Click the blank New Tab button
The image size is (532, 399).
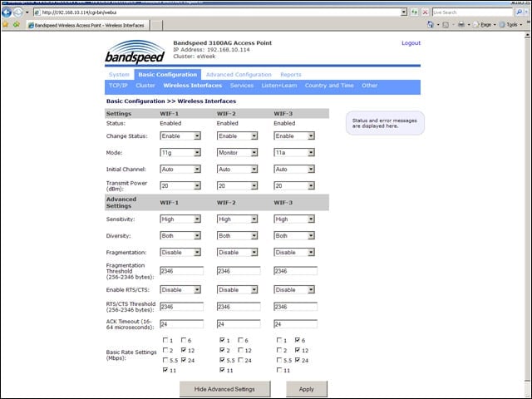tap(156, 25)
